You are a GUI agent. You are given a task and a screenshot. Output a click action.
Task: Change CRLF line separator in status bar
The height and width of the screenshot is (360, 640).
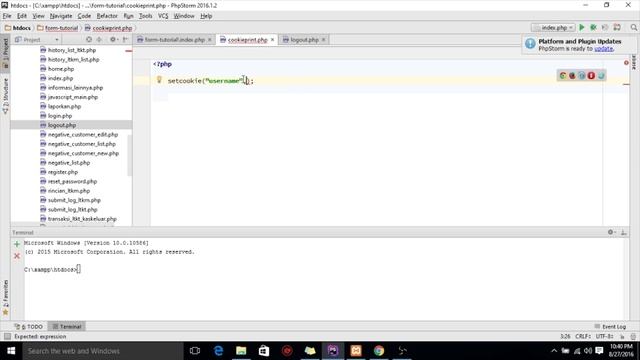point(583,336)
